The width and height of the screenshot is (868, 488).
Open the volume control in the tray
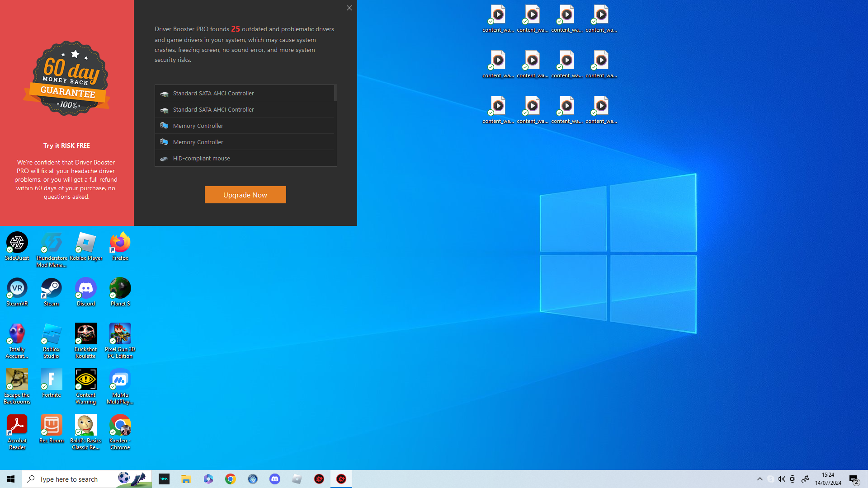point(781,479)
